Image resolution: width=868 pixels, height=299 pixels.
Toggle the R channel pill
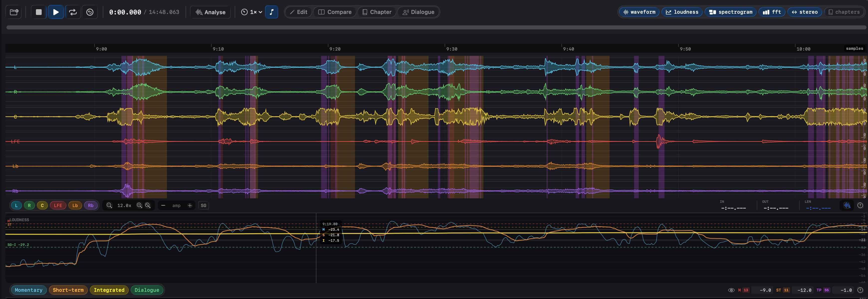coord(29,205)
